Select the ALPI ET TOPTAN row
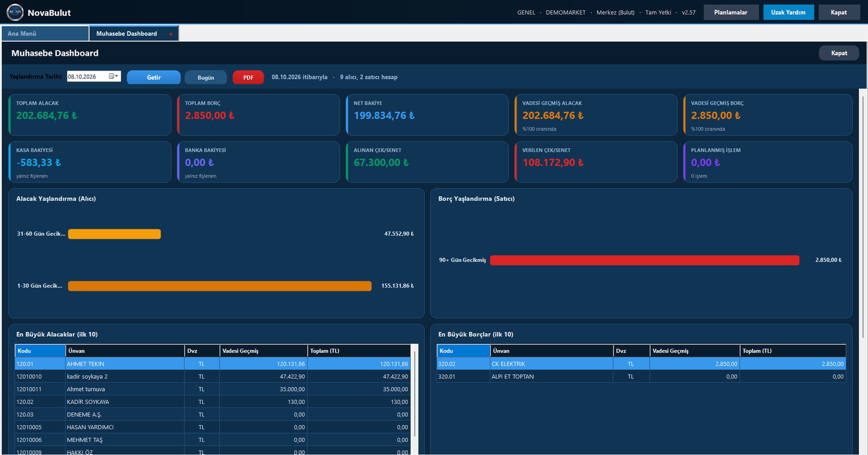The width and height of the screenshot is (868, 455). 641,376
